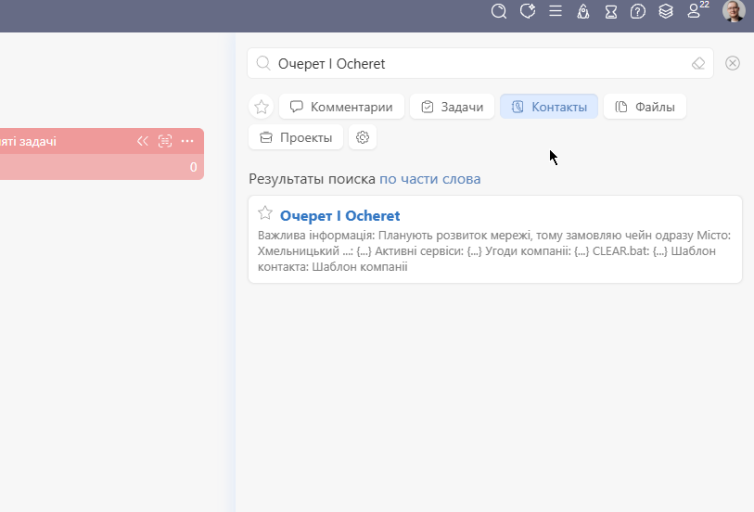Viewport: 754px width, 512px height.
Task: Open the user profile avatar
Action: coord(733,11)
